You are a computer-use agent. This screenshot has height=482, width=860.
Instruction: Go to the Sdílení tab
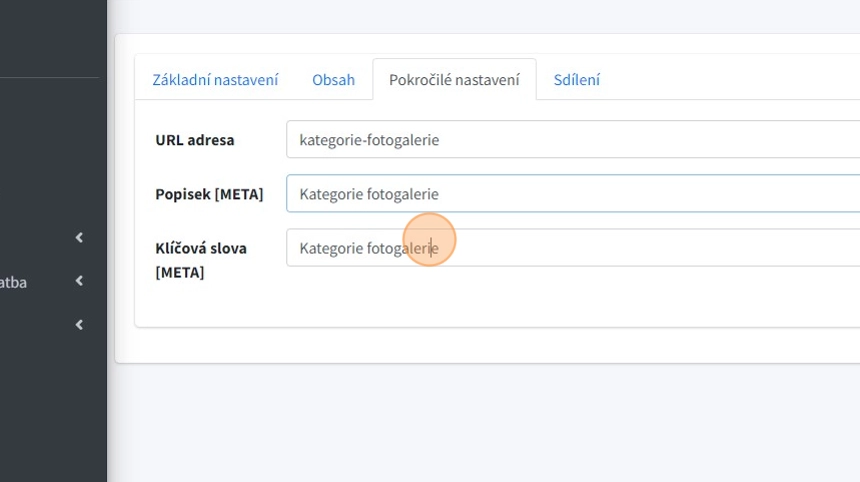[576, 80]
